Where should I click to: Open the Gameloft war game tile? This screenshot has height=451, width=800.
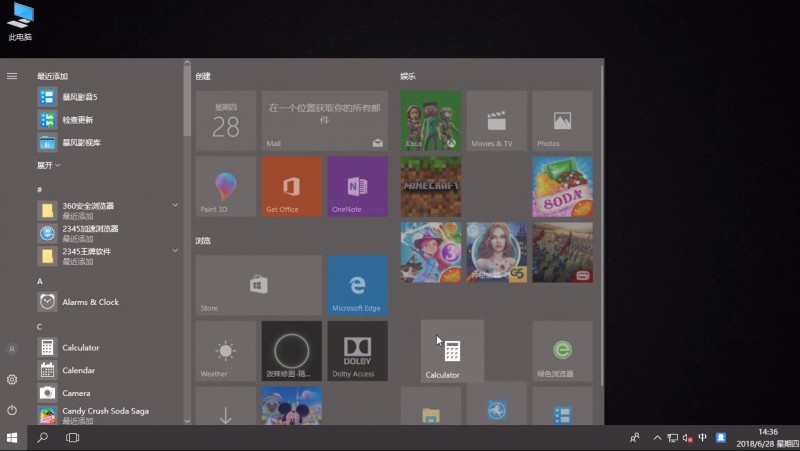[563, 253]
